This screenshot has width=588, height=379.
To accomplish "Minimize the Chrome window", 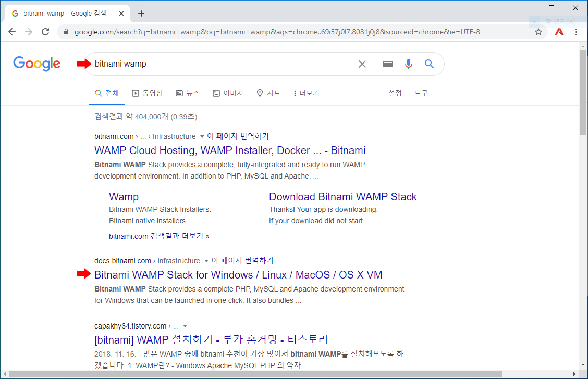I will click(528, 8).
